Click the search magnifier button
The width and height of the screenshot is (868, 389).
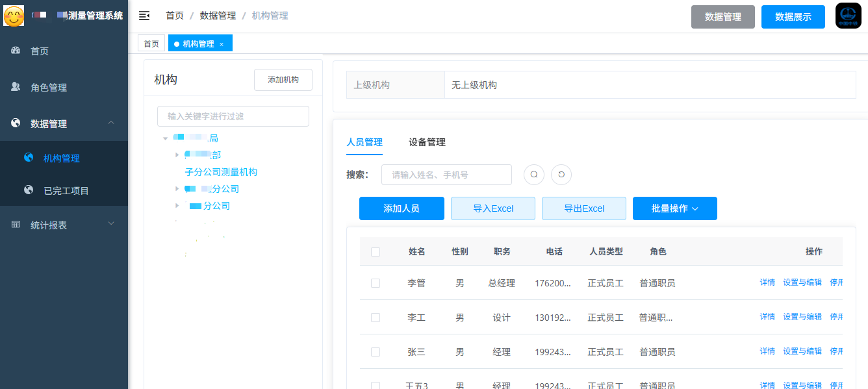point(534,174)
